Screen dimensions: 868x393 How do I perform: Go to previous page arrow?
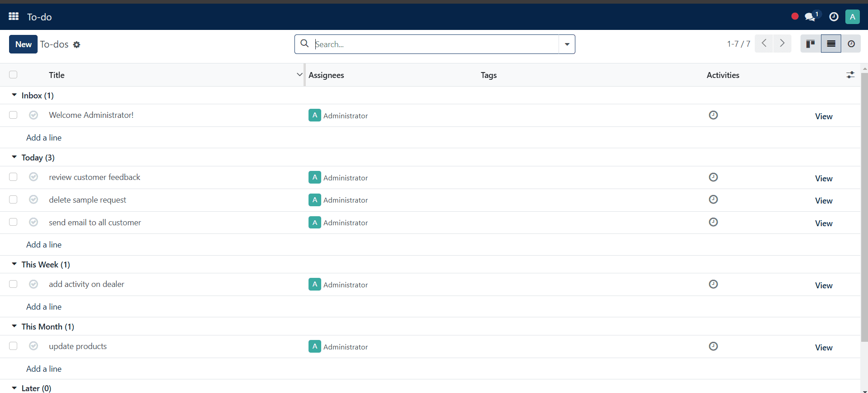point(764,44)
